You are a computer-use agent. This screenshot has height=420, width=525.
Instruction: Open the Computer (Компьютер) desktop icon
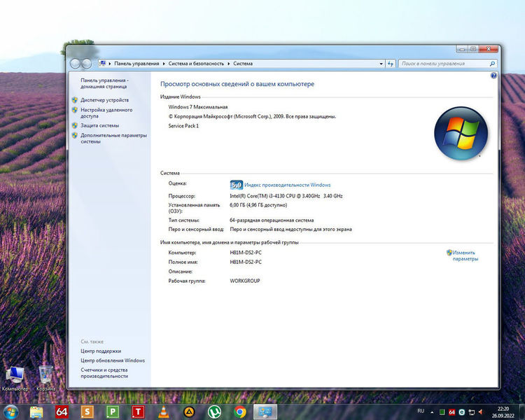pyautogui.click(x=15, y=376)
